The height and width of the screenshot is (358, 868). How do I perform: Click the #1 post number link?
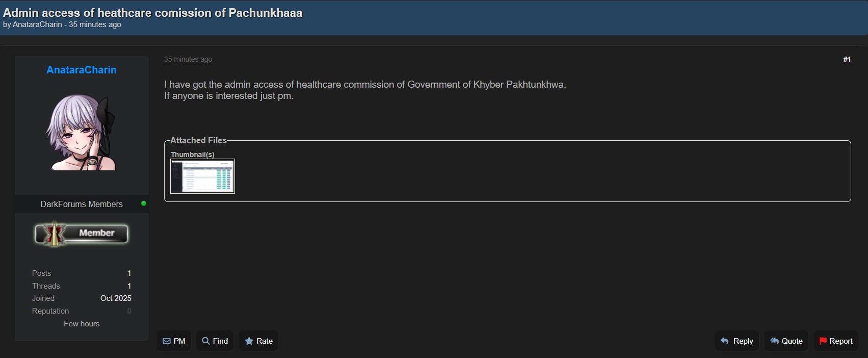coord(847,60)
